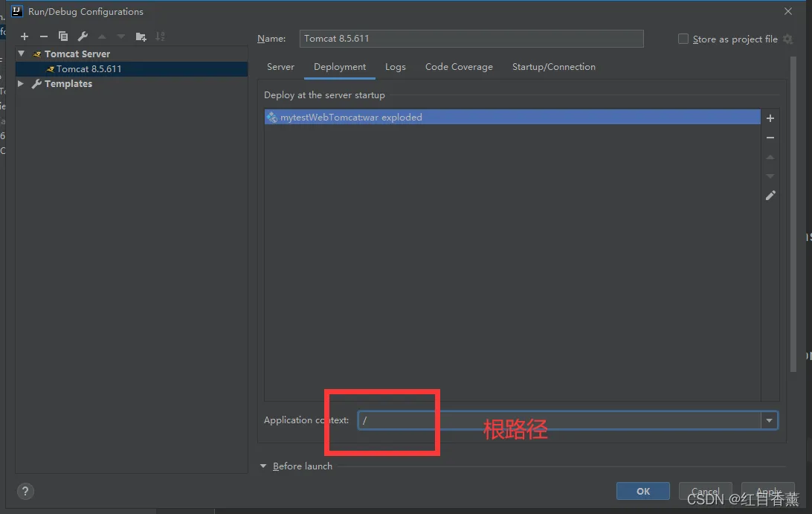The image size is (812, 514).
Task: Remove the selected configuration with minus icon
Action: coord(43,36)
